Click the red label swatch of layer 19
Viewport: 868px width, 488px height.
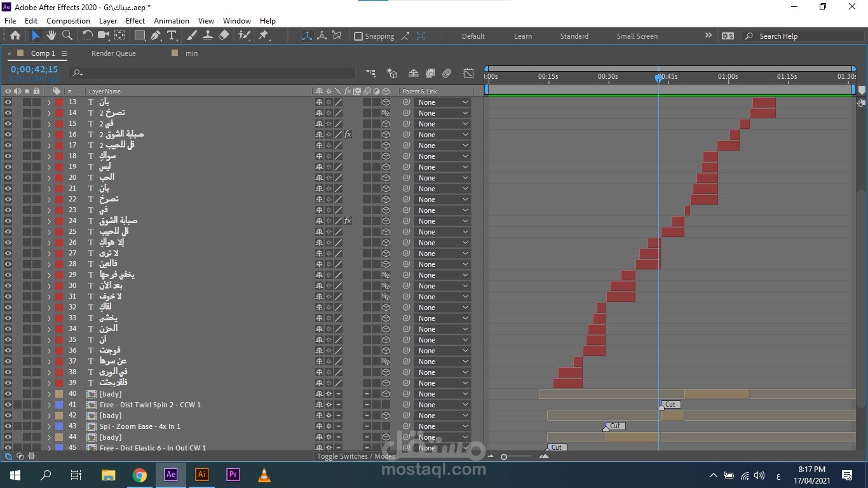click(x=58, y=166)
